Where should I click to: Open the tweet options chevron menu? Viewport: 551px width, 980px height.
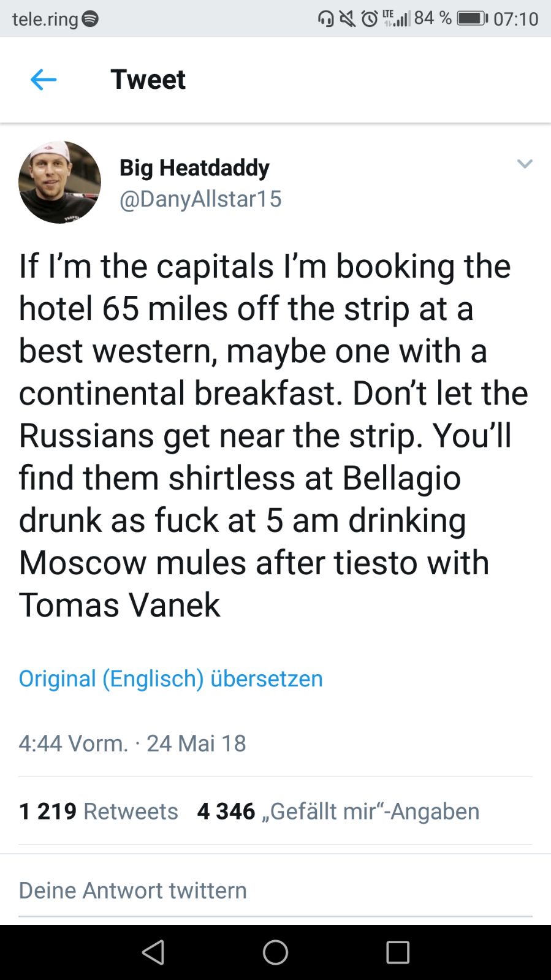(525, 164)
